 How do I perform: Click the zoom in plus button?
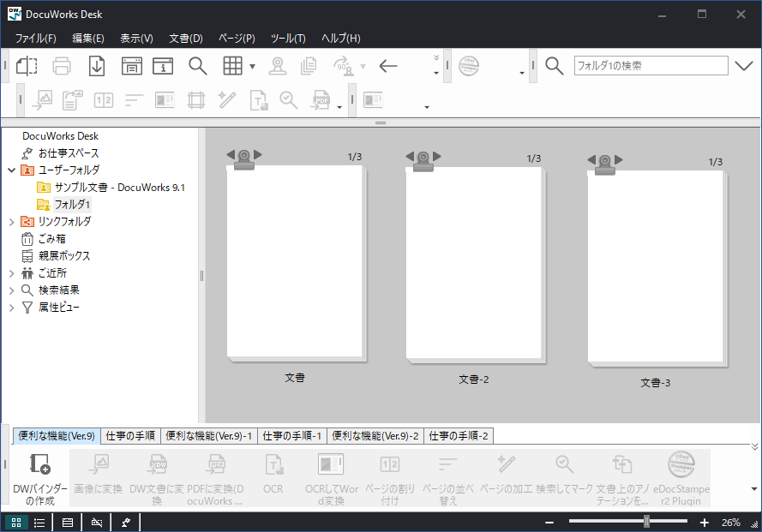click(x=705, y=523)
